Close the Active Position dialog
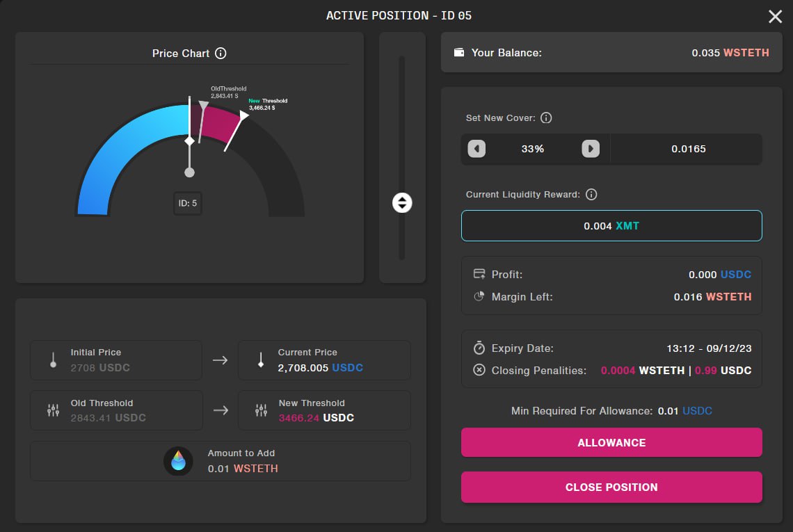Image resolution: width=793 pixels, height=532 pixels. [x=775, y=17]
